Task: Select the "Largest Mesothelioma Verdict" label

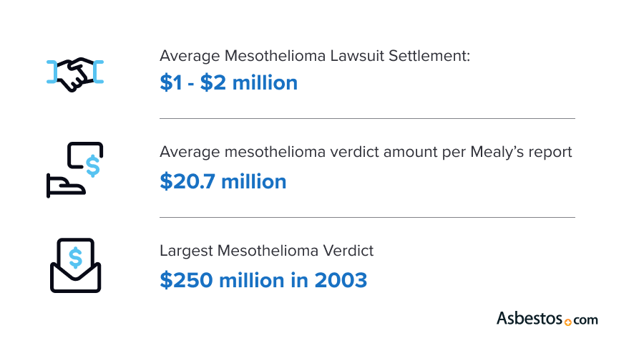Action: [267, 251]
